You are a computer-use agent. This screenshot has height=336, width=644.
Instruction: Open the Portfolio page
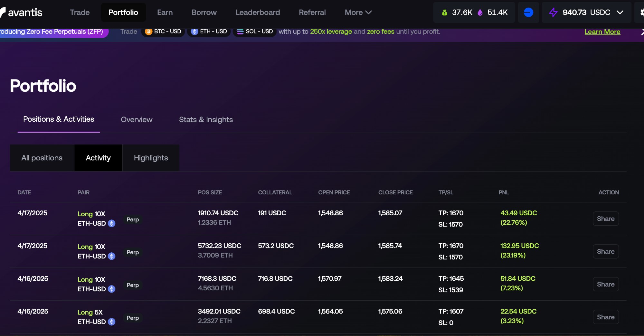pyautogui.click(x=123, y=13)
